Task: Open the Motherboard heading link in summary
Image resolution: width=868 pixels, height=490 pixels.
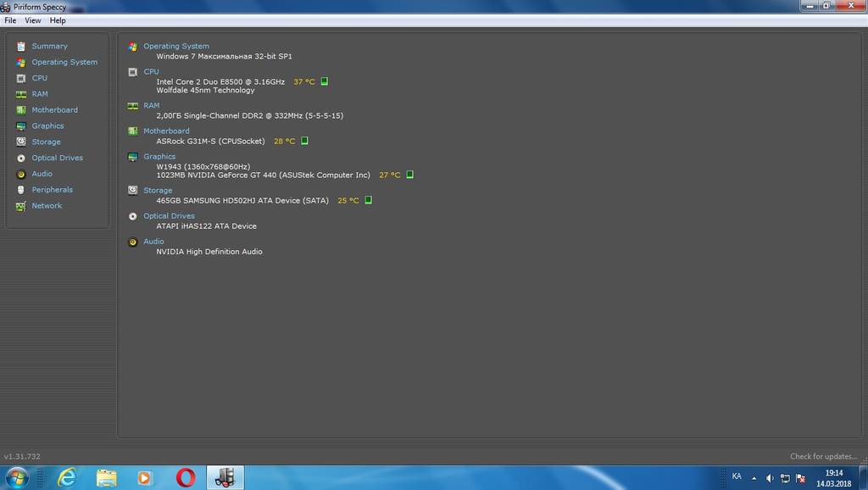Action: pyautogui.click(x=166, y=131)
